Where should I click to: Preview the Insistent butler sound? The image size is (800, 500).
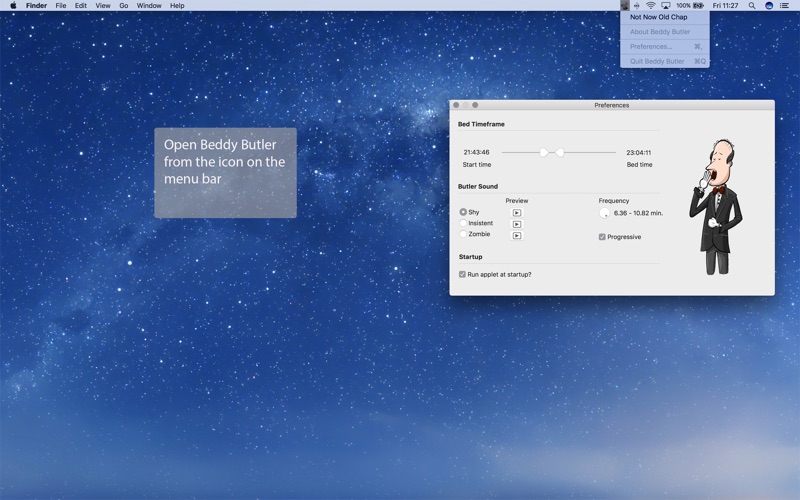tap(517, 224)
